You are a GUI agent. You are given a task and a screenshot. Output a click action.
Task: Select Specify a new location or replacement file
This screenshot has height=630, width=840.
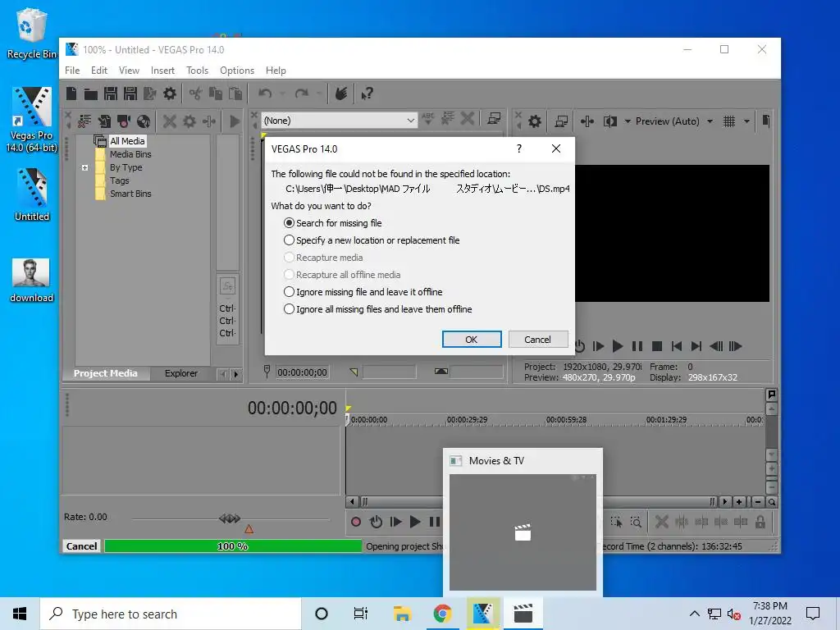point(372,240)
